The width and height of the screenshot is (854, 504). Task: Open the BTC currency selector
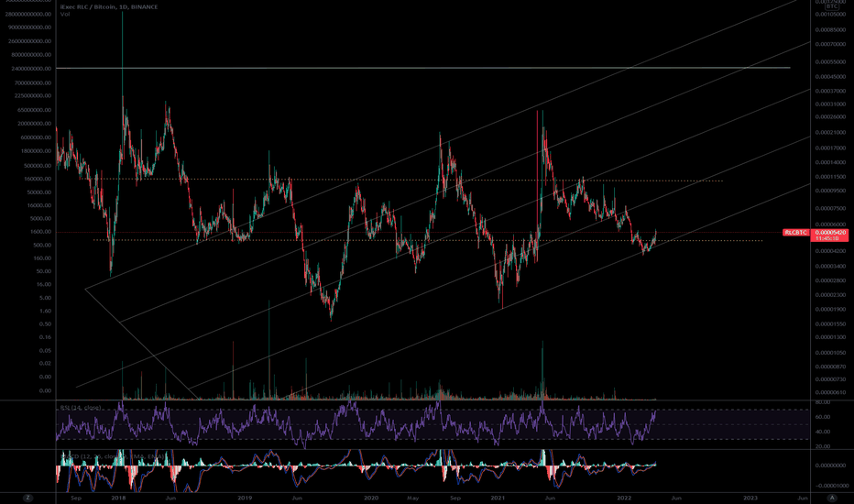(x=832, y=6)
